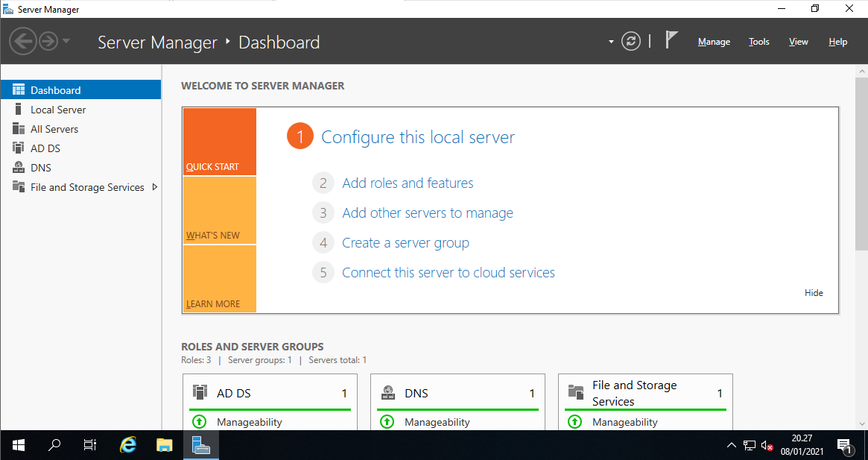868x460 pixels.
Task: Select Local Server in the sidebar
Action: pyautogui.click(x=57, y=109)
